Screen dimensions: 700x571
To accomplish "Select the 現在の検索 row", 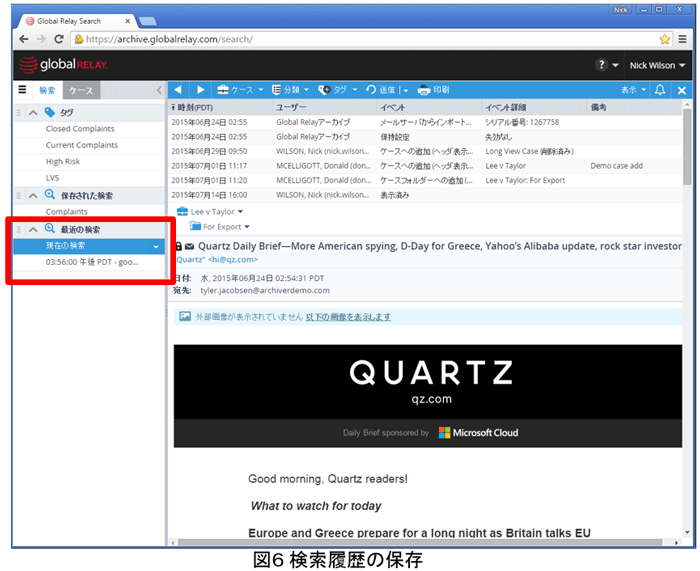I will coord(89,246).
